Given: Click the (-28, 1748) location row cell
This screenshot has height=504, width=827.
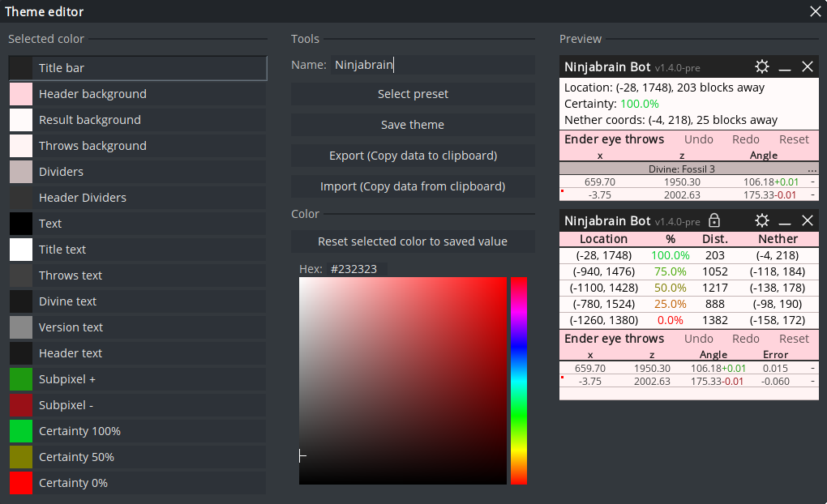Looking at the screenshot, I should (604, 255).
